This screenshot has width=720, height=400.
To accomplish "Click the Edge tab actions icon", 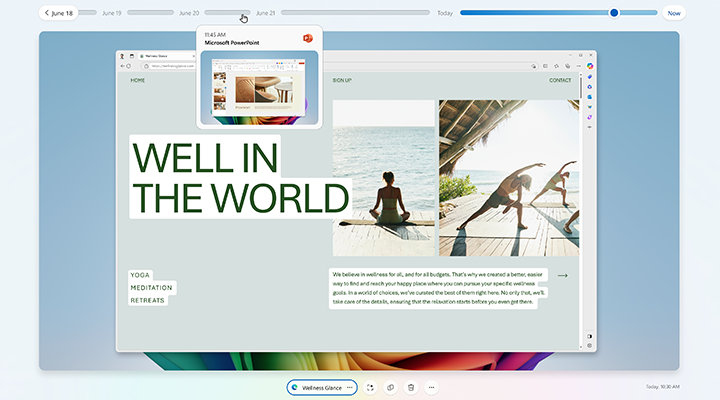I will click(132, 56).
